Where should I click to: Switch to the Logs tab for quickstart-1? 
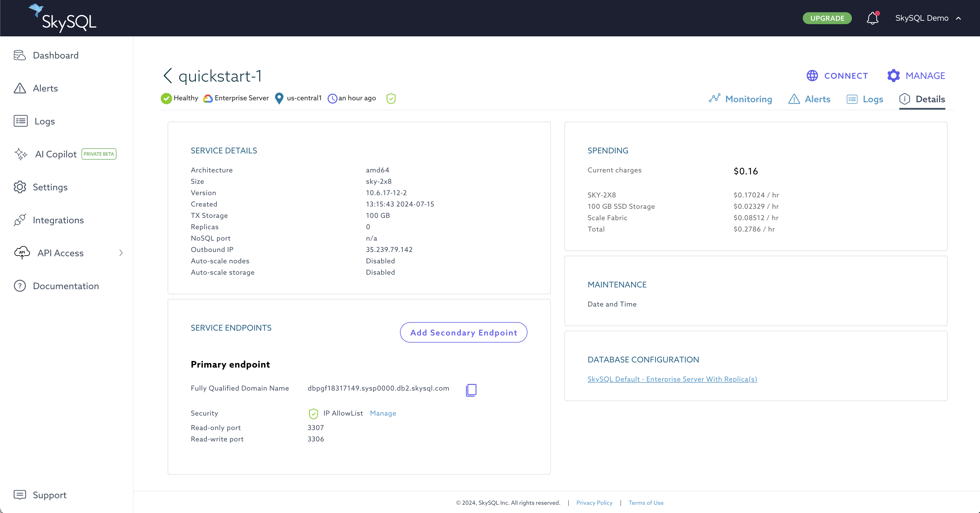[866, 99]
